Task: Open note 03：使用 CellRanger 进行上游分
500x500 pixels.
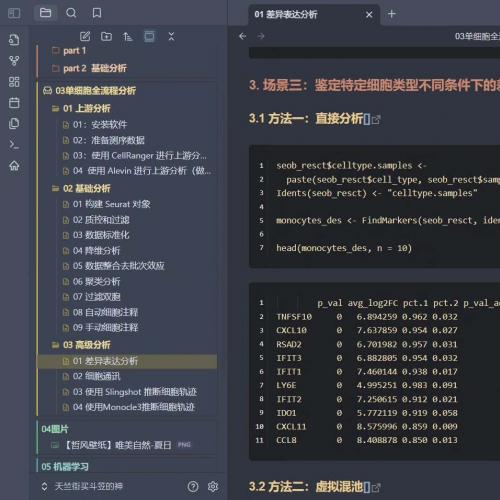Action: [140, 155]
